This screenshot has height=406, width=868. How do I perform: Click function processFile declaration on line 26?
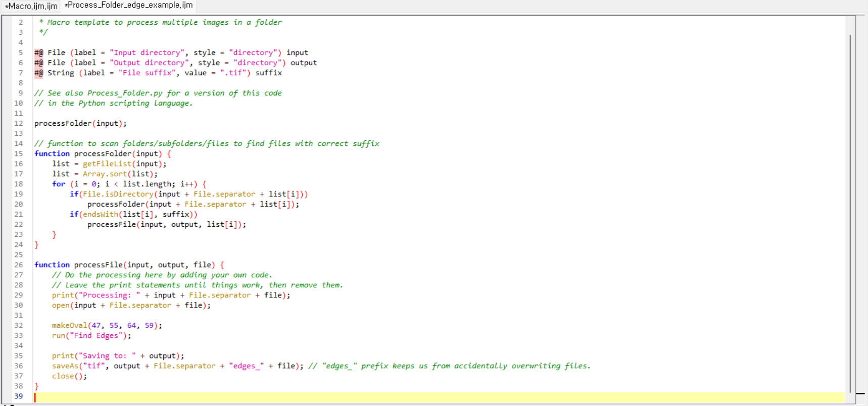129,265
